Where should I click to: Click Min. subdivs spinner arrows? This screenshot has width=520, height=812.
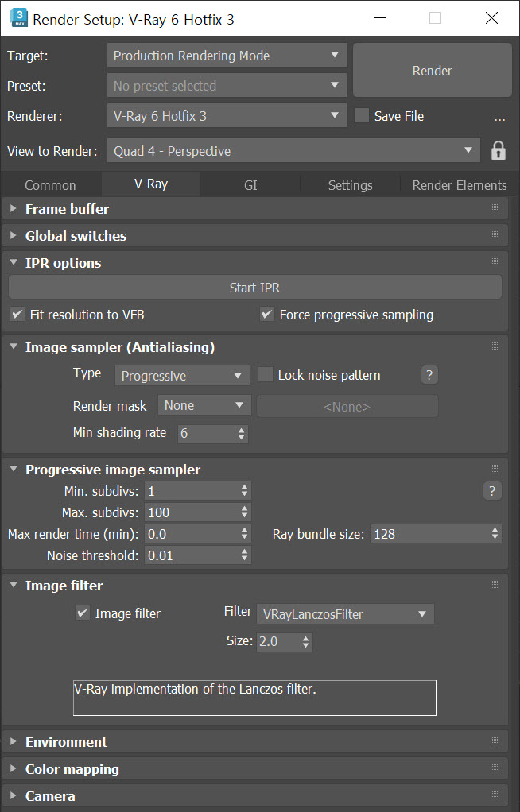tap(244, 490)
